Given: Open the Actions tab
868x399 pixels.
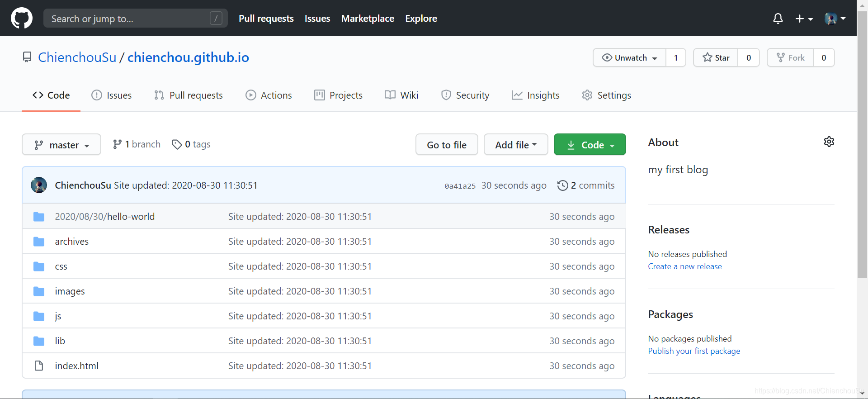Looking at the screenshot, I should tap(269, 95).
